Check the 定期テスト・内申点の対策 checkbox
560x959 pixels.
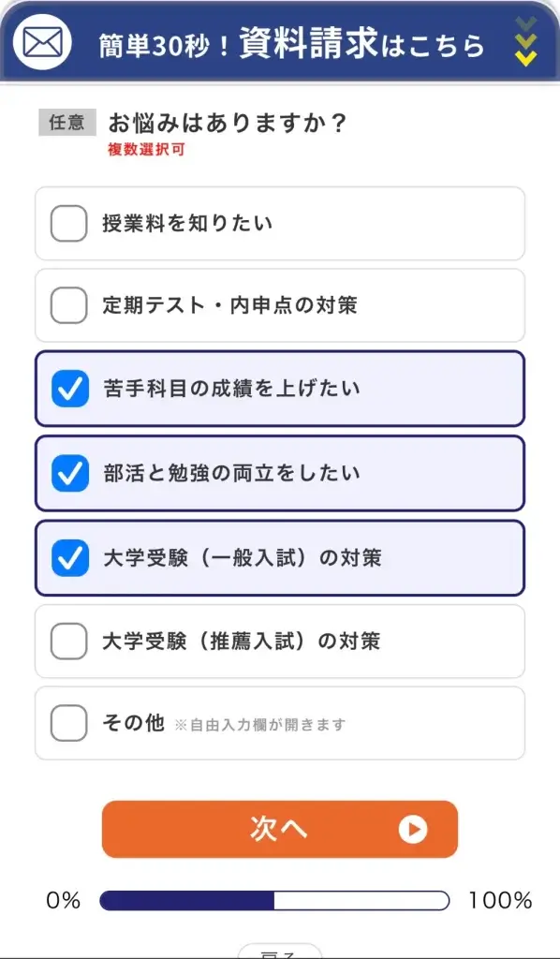point(68,305)
